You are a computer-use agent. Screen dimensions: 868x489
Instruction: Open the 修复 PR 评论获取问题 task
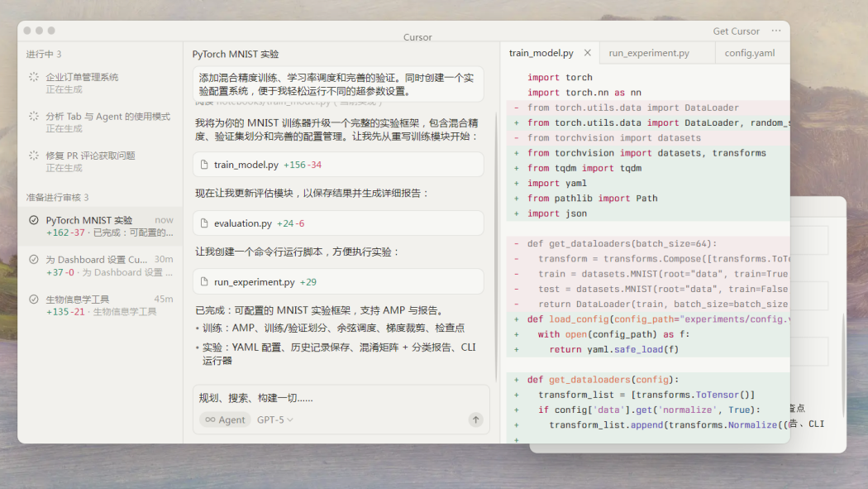(100, 161)
